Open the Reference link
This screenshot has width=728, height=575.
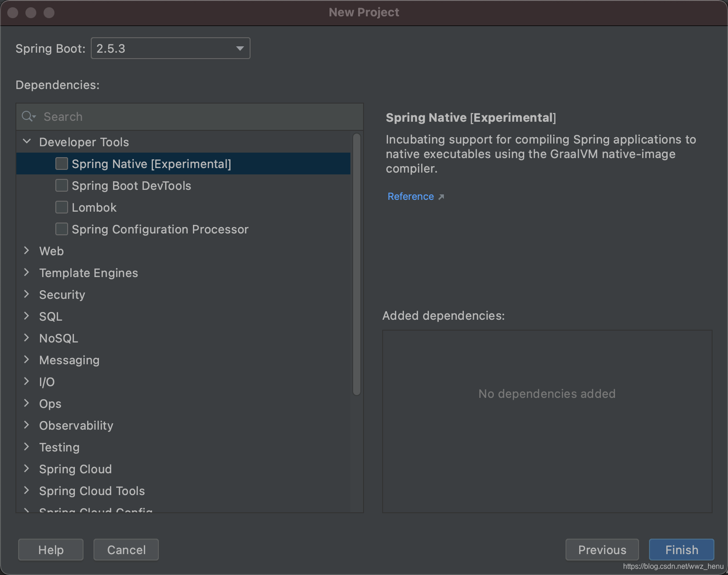tap(411, 197)
